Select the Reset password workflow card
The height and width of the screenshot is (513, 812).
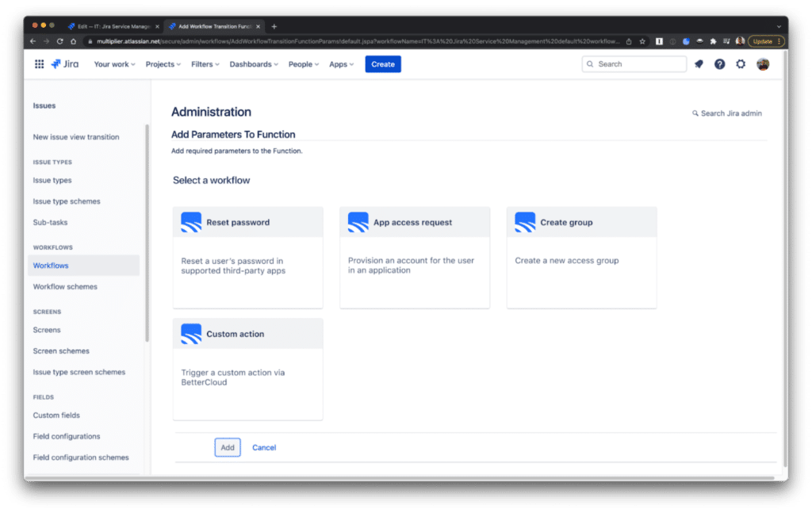pyautogui.click(x=248, y=258)
